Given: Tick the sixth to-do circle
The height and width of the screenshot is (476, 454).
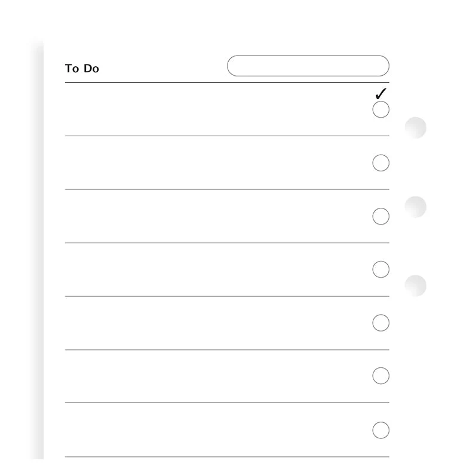Looking at the screenshot, I should [381, 376].
